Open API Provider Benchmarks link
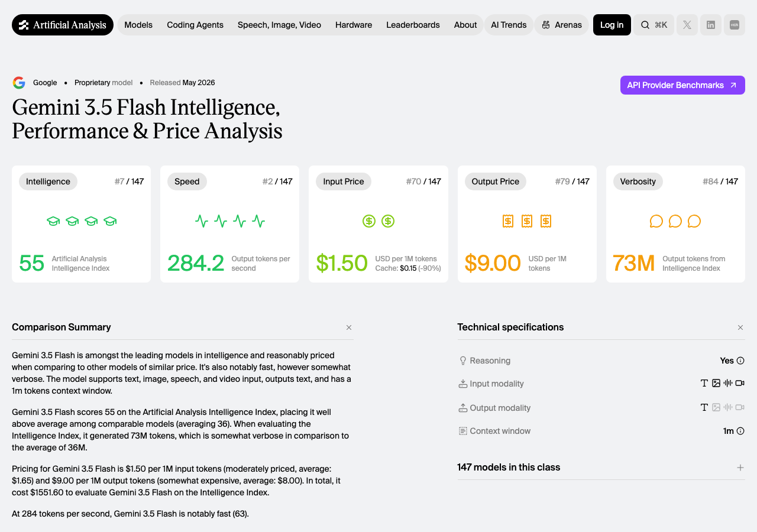The image size is (757, 532). pos(682,85)
